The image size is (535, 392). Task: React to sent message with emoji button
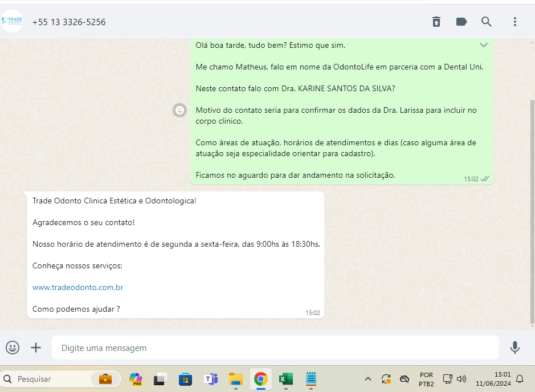179,110
